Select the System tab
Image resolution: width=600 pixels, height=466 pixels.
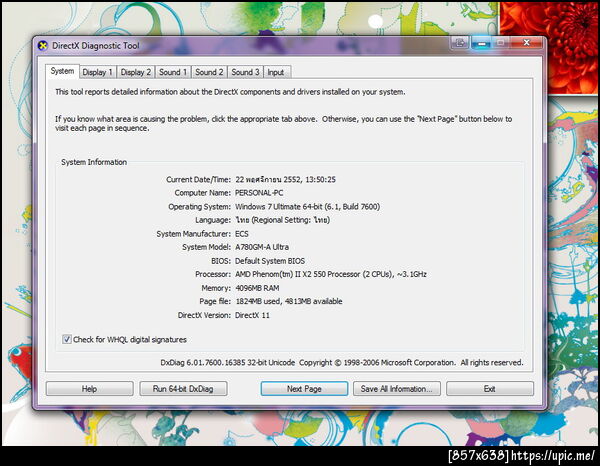click(62, 71)
